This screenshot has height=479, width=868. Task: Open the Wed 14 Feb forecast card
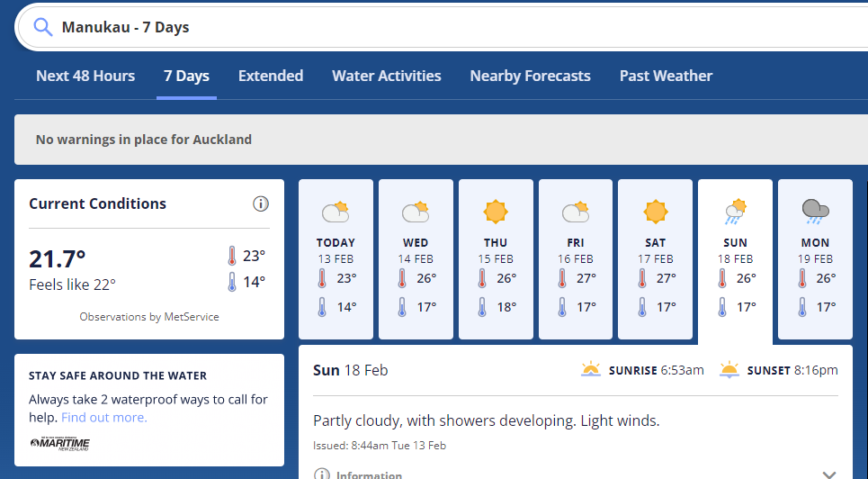(416, 259)
